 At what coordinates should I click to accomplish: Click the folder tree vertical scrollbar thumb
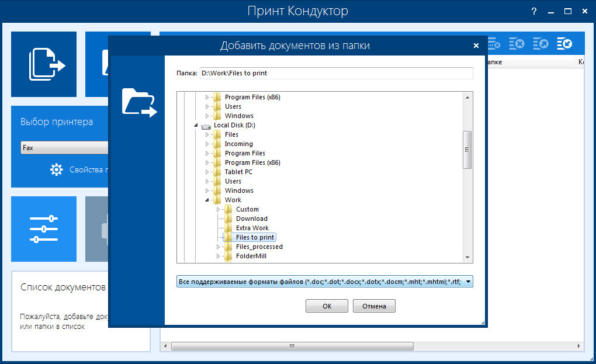click(467, 150)
